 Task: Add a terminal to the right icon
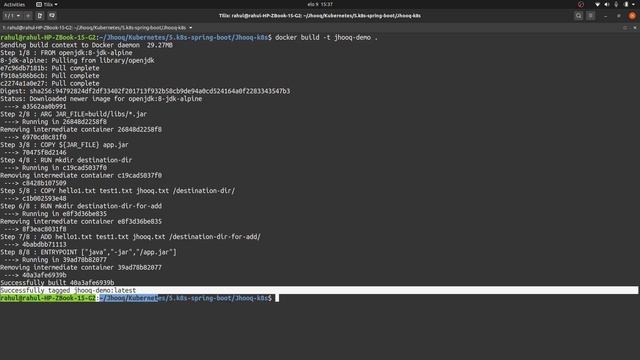tap(40, 16)
